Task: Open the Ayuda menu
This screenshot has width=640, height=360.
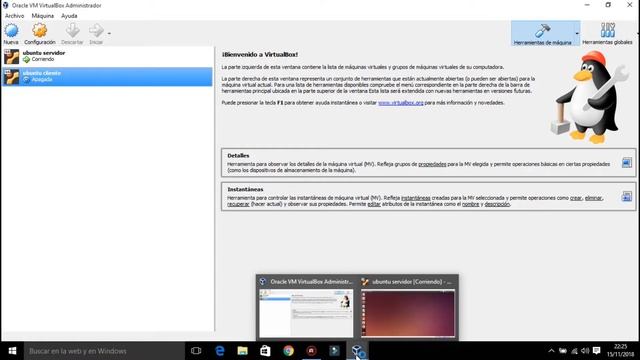Action: click(x=69, y=16)
